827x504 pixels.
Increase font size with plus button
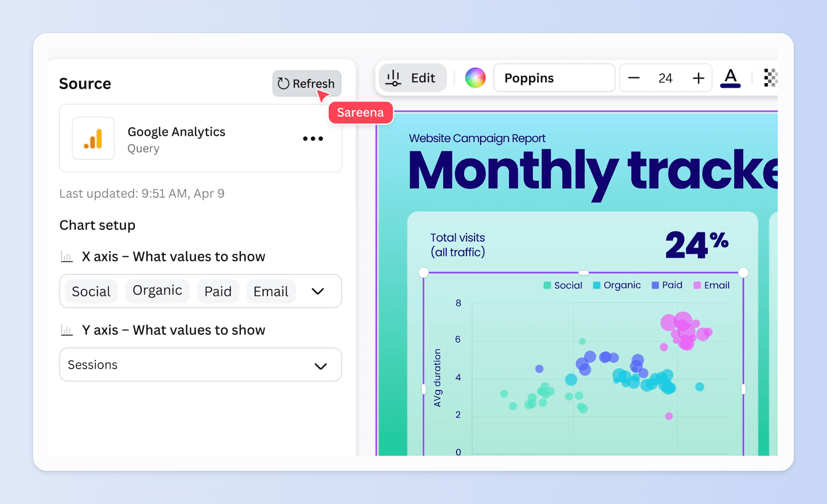tap(698, 78)
